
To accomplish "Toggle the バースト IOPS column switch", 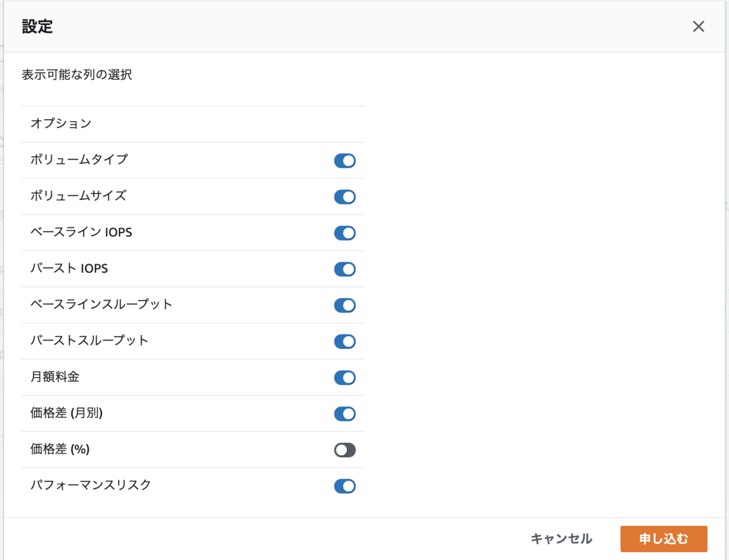I will 344,269.
